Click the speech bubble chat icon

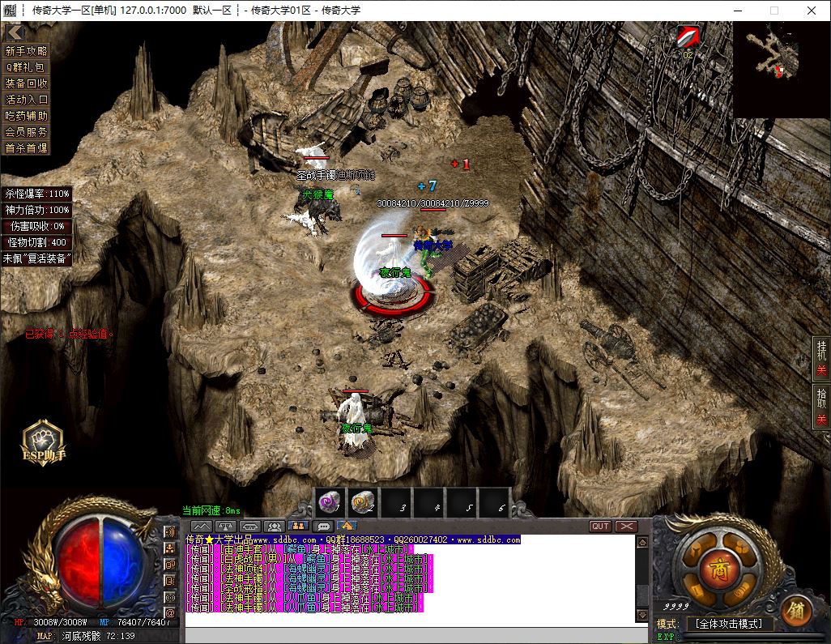pyautogui.click(x=323, y=527)
